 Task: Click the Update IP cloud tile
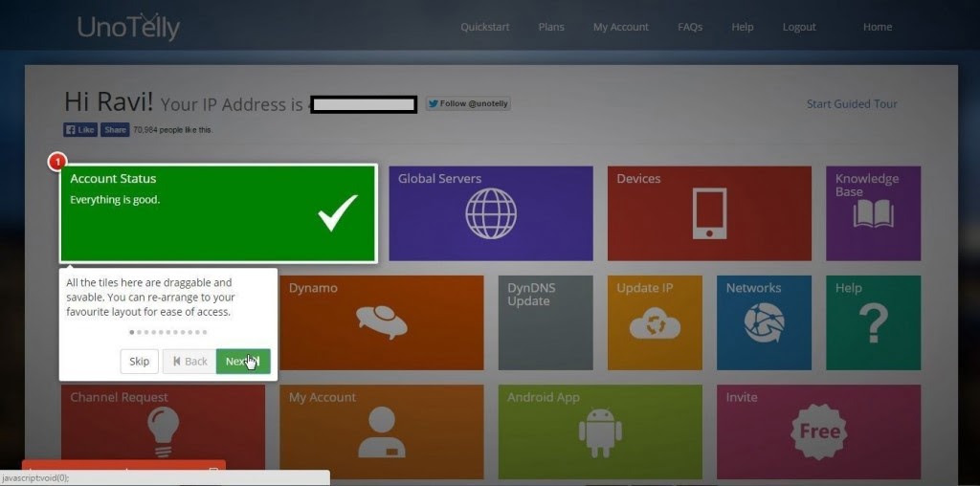[x=655, y=322]
